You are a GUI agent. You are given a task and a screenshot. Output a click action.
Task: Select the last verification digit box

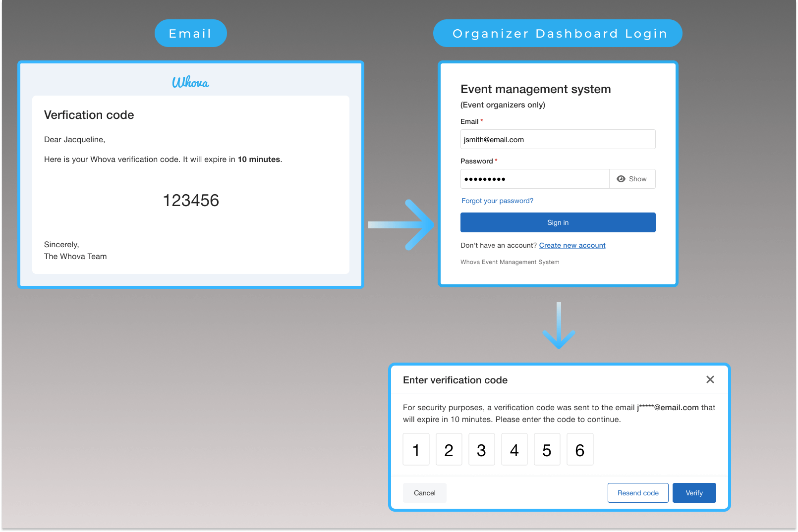579,449
